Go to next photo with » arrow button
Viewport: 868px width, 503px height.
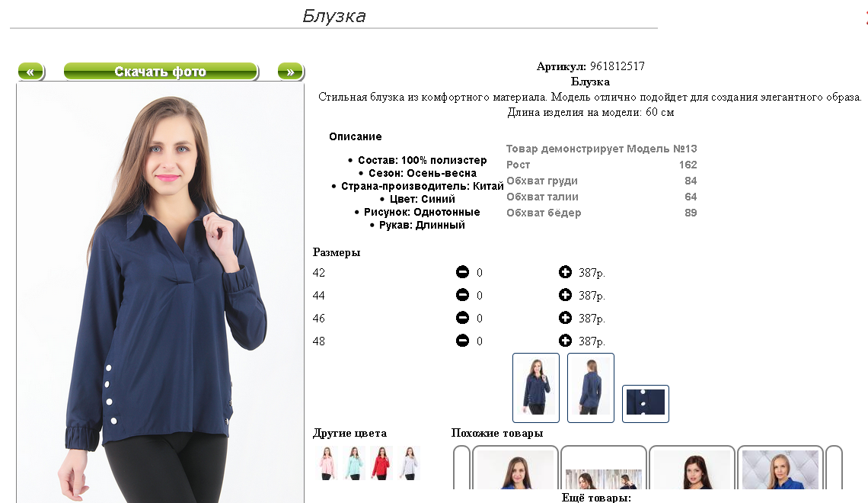click(x=291, y=72)
